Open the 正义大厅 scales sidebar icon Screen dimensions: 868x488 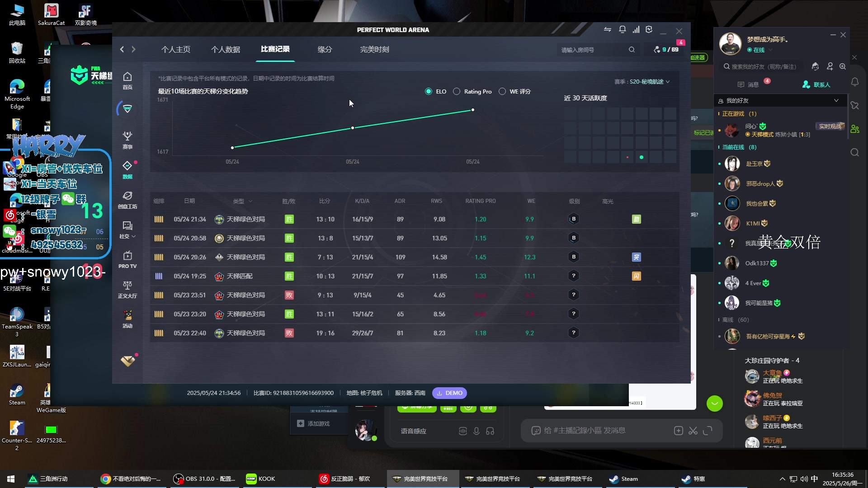tap(127, 289)
